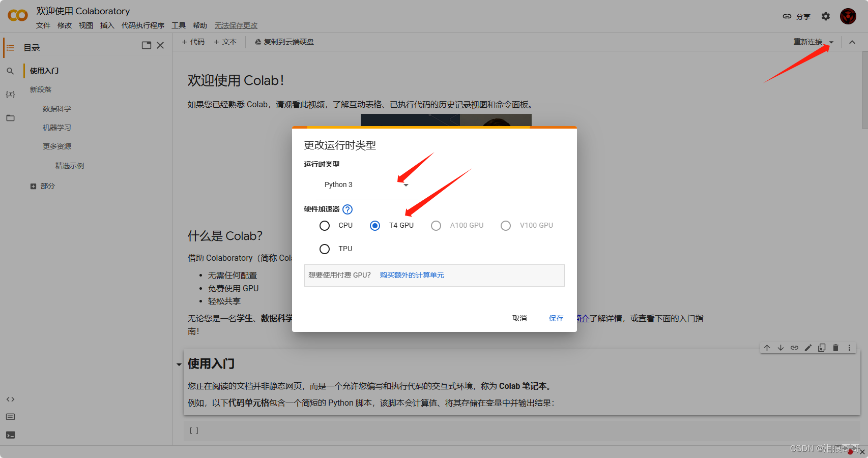
Task: Move the cell up with arrow icon
Action: click(x=767, y=348)
